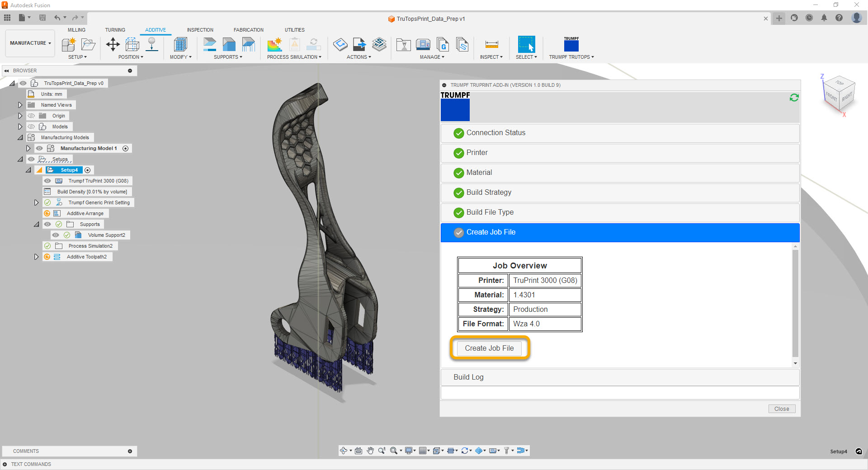Screen dimensions: 868x470
Task: Click the job panel vertical scrollbar
Action: [795, 303]
